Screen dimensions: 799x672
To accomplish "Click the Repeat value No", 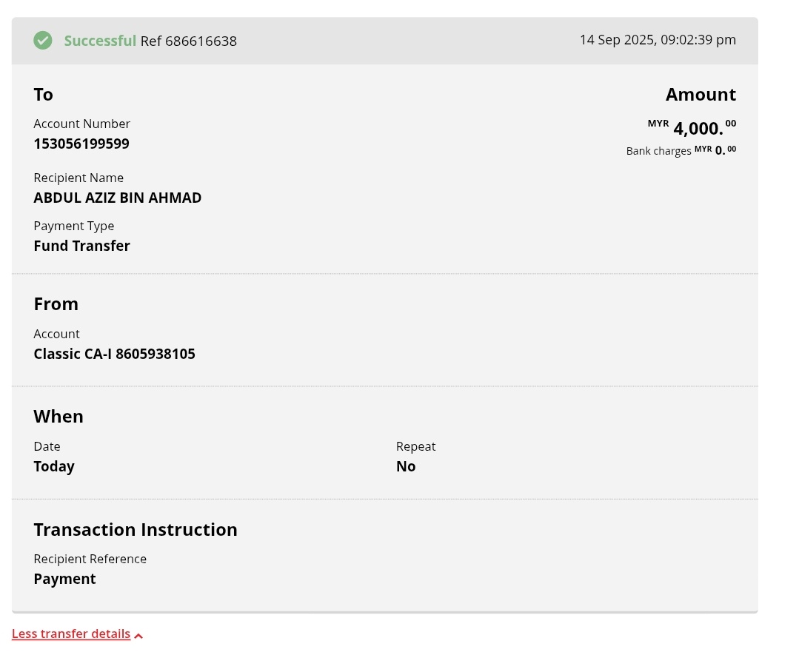I will pos(406,466).
